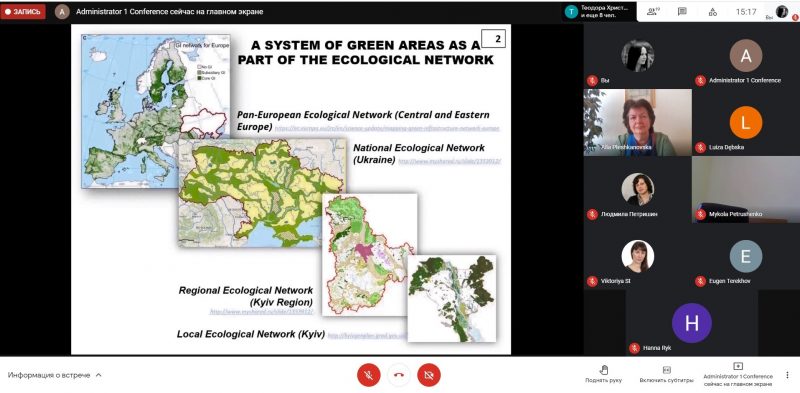Click slide title 'A SYSTEM OF GREEN AREAS AS A'
Viewport: 800px width, 393px height.
click(x=365, y=45)
